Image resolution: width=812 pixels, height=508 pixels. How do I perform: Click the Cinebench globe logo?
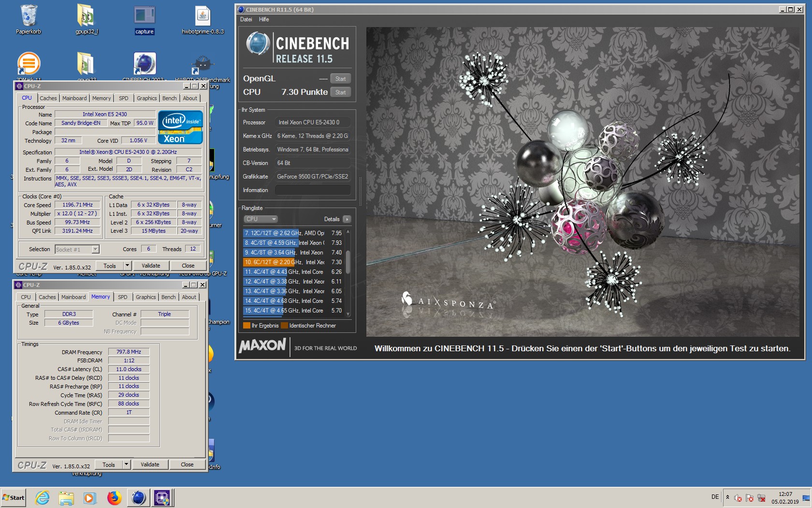click(258, 44)
